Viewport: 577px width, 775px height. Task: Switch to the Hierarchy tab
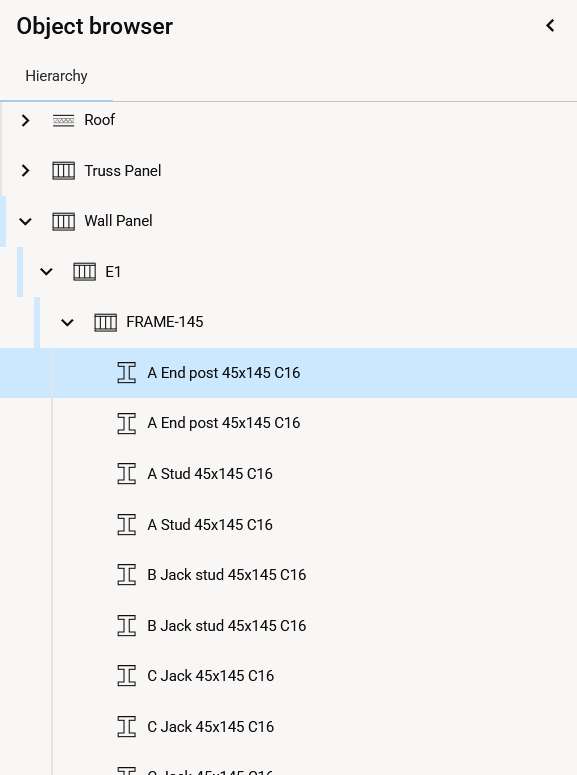click(x=56, y=76)
